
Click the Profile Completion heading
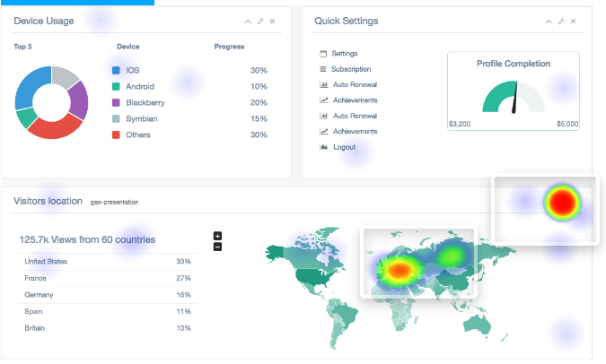pos(514,64)
